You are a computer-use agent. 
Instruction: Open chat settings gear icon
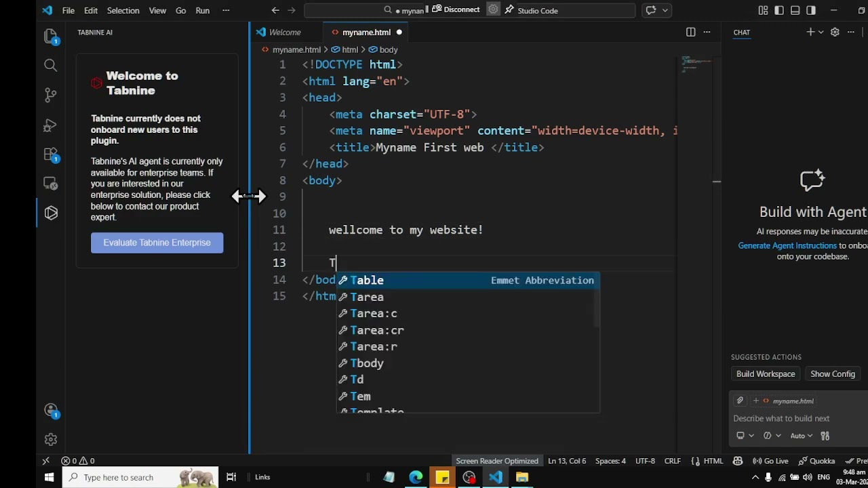pyautogui.click(x=835, y=32)
